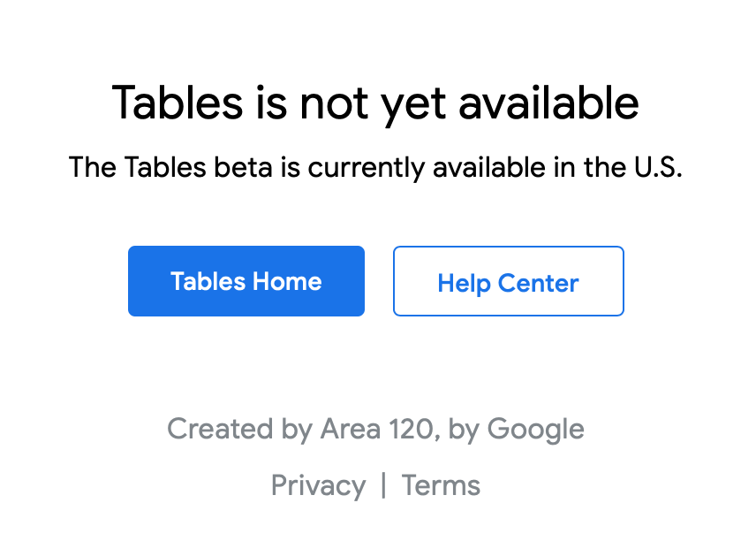Select the outlined Help Center button
756x541 pixels.
point(508,281)
